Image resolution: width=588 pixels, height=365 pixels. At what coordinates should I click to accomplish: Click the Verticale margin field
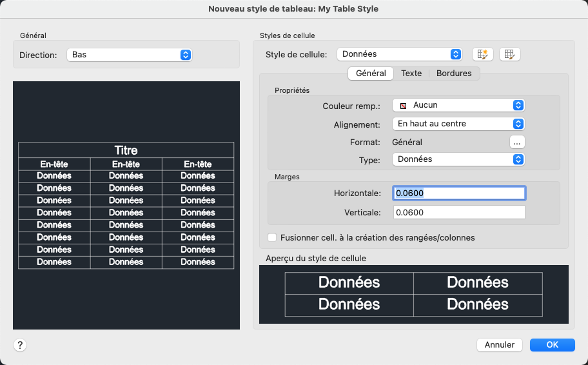[x=458, y=212]
